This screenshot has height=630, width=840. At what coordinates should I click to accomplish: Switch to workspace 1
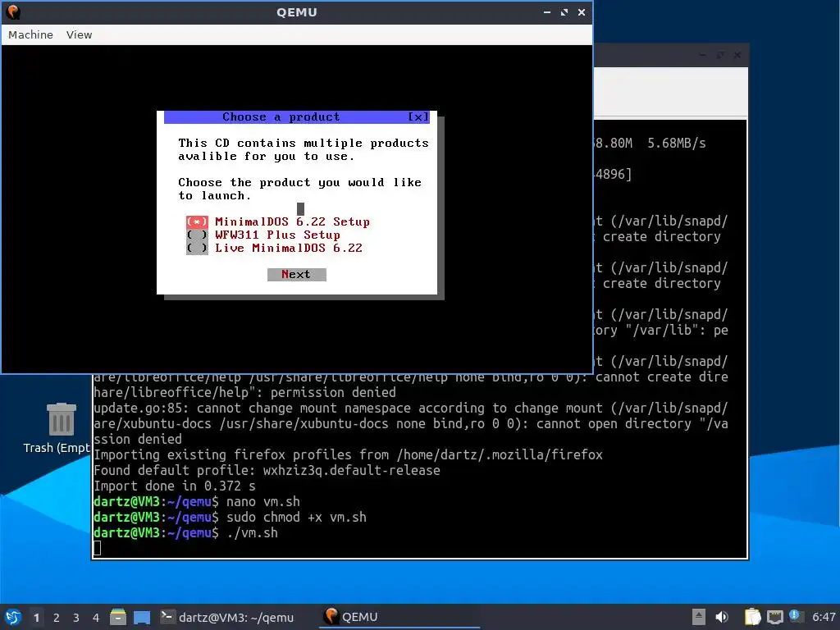[x=36, y=618]
